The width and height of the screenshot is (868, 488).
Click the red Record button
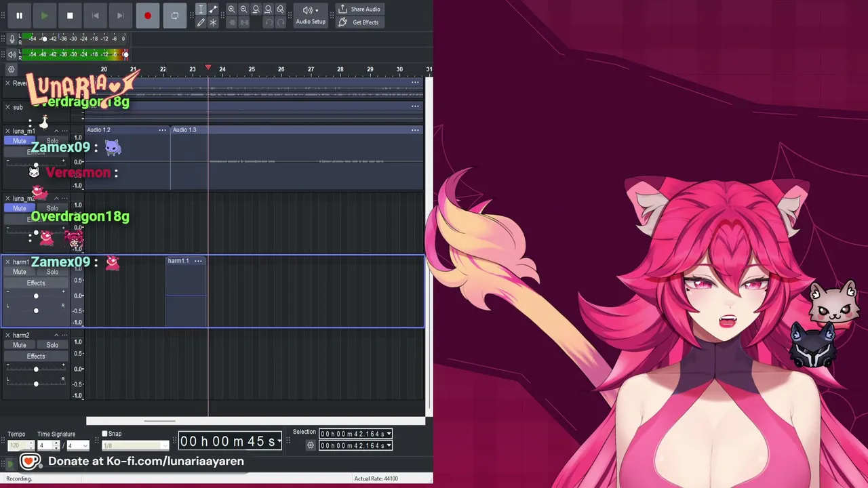point(148,16)
